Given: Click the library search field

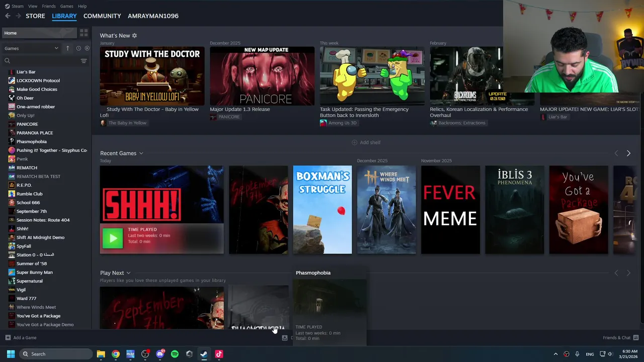Looking at the screenshot, I should coord(41,61).
